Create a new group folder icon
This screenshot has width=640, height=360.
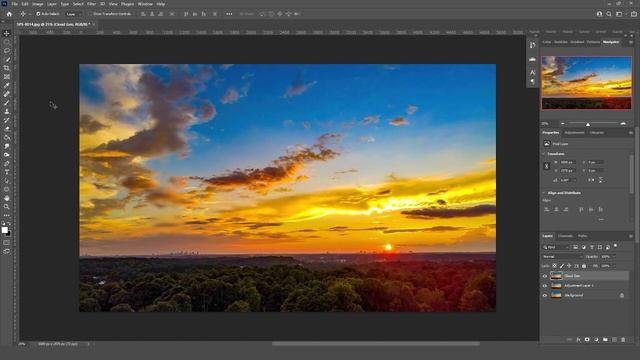[x=605, y=340]
